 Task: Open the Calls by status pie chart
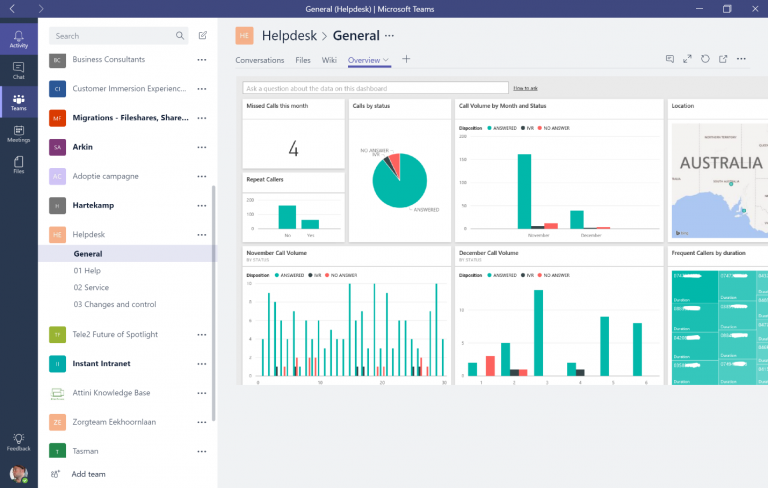pos(400,171)
